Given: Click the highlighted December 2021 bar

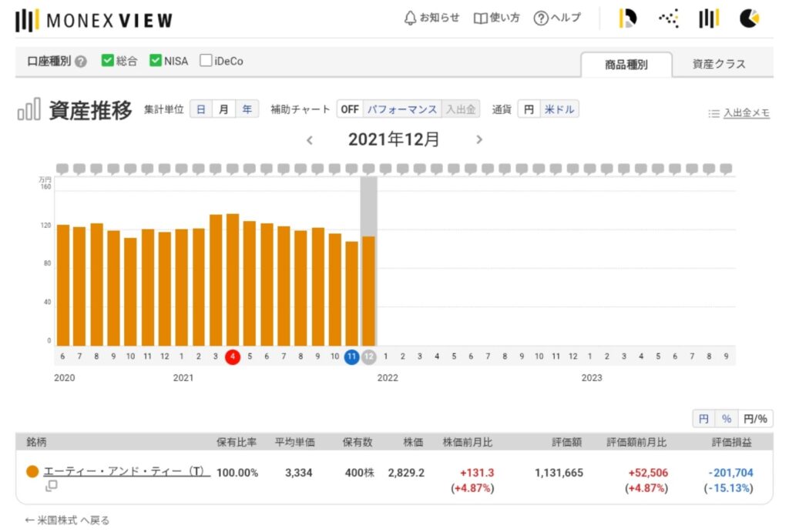Looking at the screenshot, I should (369, 291).
